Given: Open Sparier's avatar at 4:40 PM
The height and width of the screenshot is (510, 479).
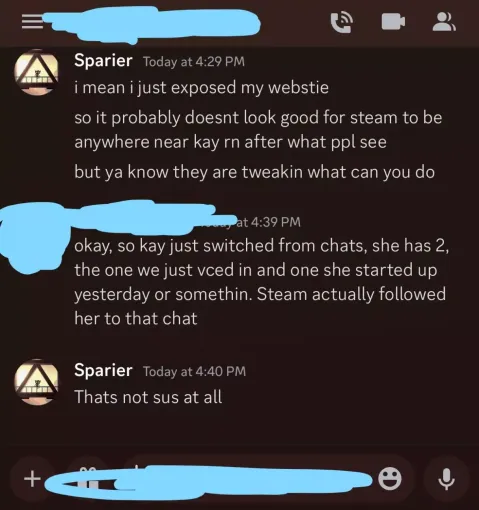Looking at the screenshot, I should point(36,382).
